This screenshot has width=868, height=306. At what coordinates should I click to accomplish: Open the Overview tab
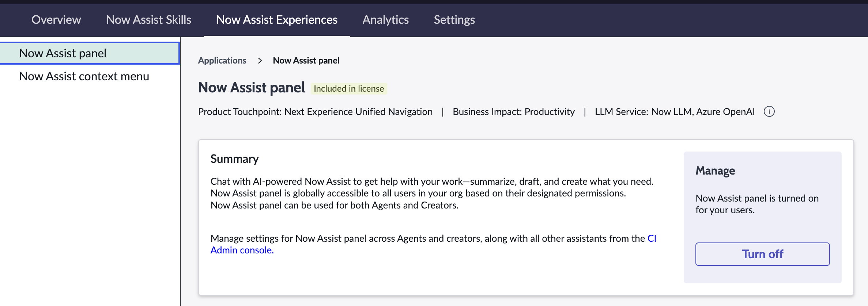tap(56, 20)
